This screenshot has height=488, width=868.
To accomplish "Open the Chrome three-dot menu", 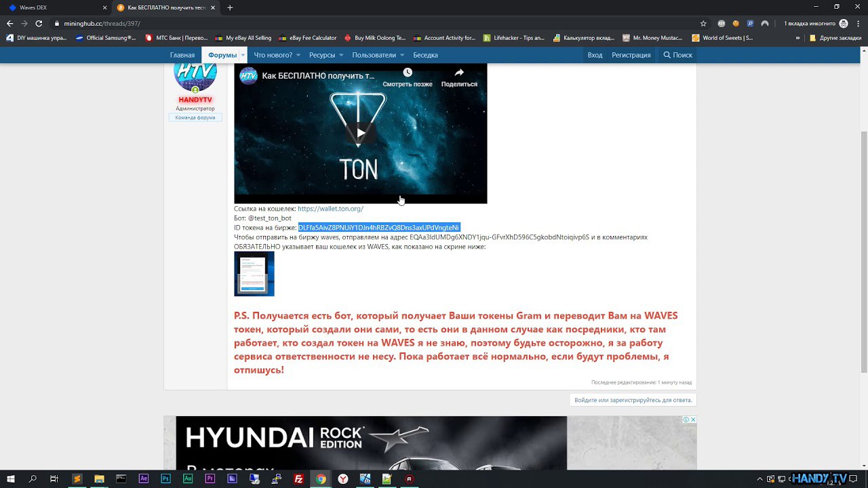I will 859,23.
